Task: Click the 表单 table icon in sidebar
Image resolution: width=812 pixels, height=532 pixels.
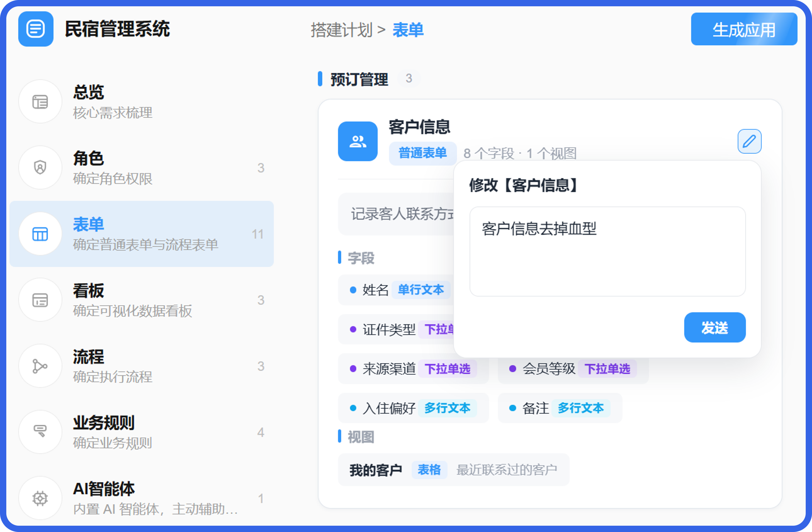Action: click(40, 234)
